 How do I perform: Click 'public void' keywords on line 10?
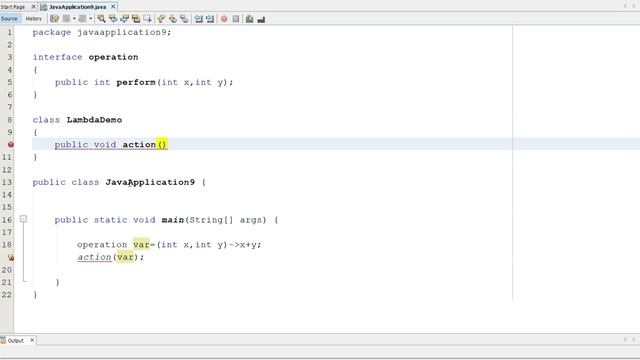click(85, 145)
